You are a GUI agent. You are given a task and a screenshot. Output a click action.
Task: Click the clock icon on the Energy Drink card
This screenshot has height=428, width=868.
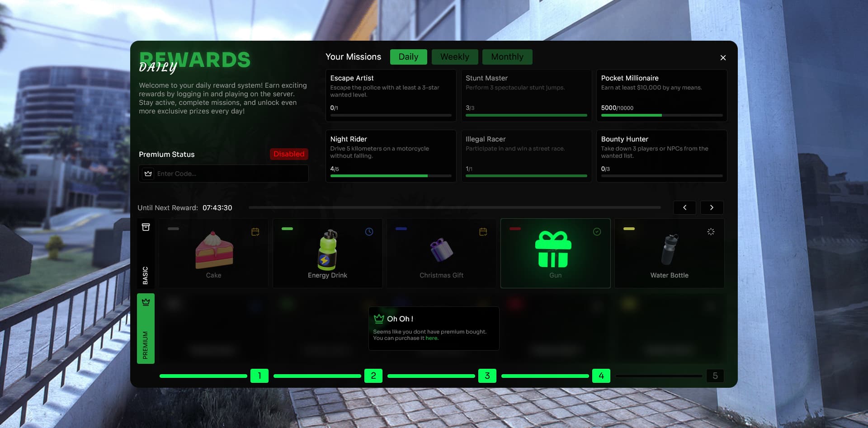369,231
